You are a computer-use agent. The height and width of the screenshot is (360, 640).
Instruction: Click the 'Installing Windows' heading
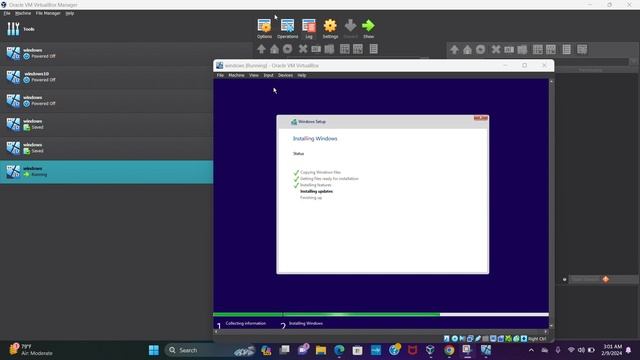coord(315,139)
